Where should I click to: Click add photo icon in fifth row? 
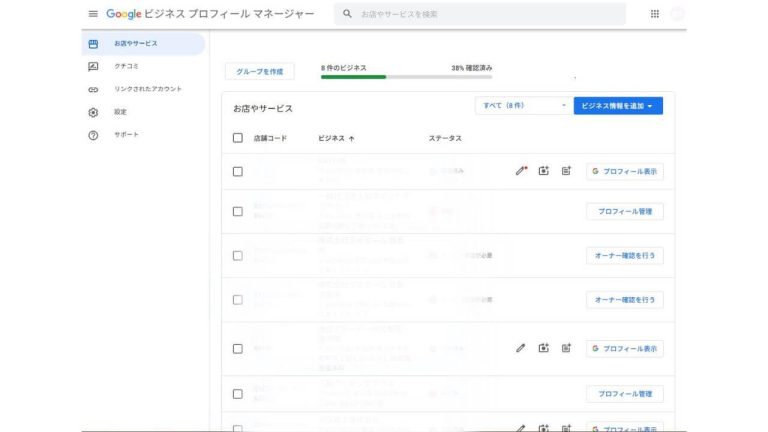(544, 348)
